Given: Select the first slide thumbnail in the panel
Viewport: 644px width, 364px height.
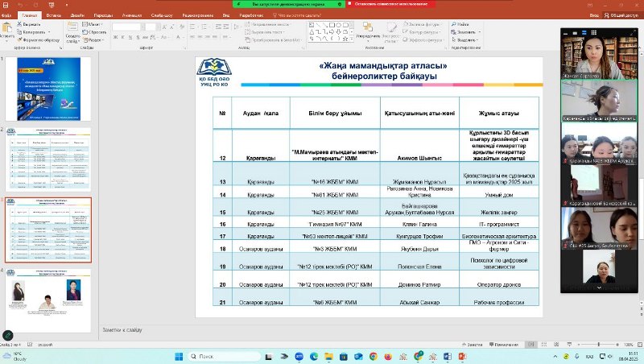Looking at the screenshot, I should 50,89.
